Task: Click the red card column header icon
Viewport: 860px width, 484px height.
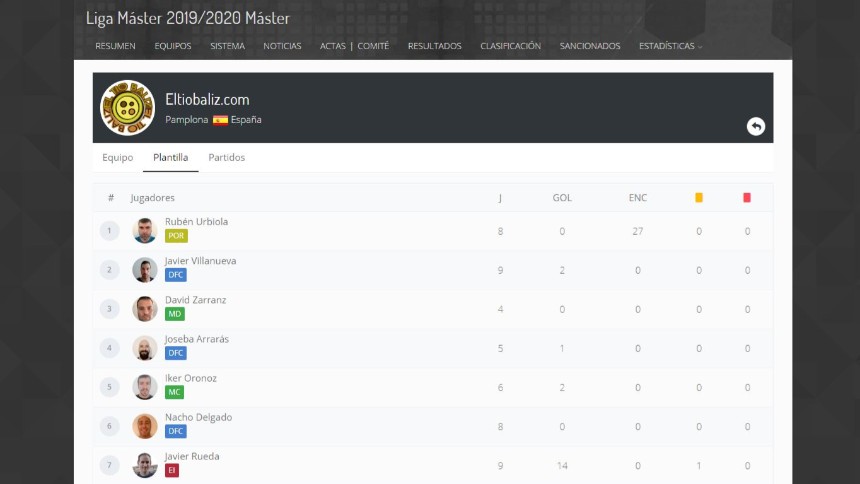Action: pyautogui.click(x=747, y=198)
